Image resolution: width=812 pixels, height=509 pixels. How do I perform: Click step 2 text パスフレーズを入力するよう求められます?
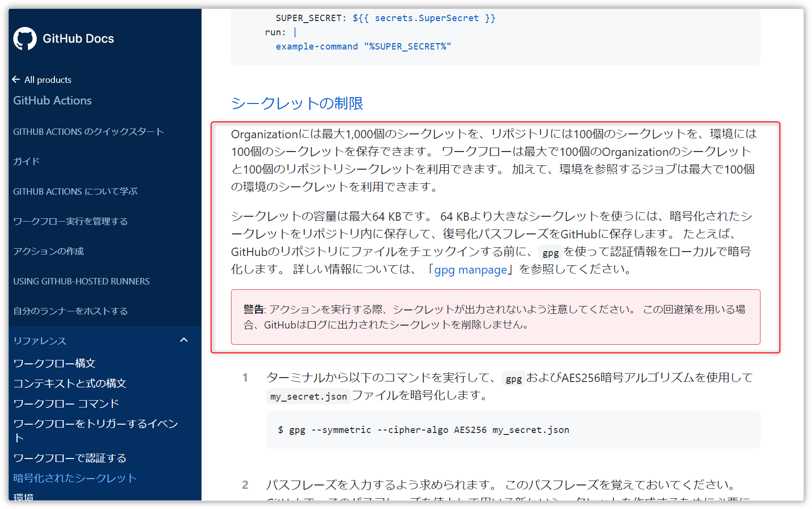click(382, 485)
